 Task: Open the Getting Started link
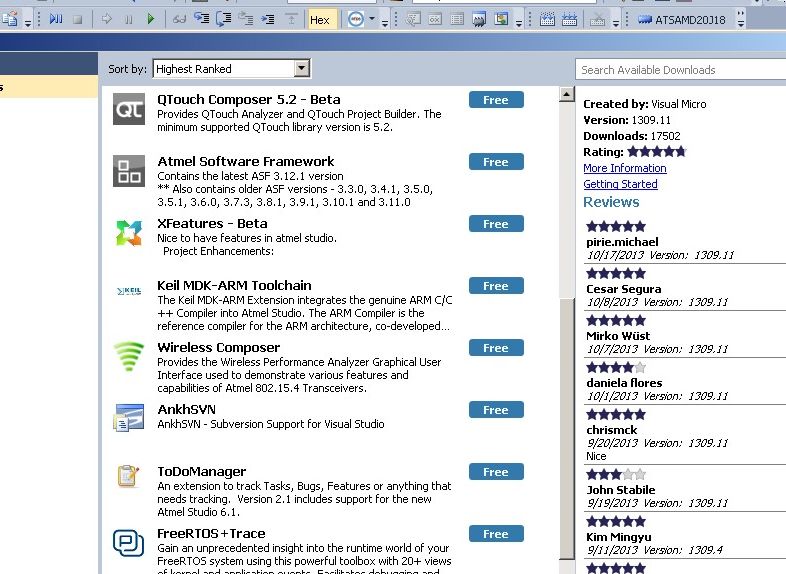620,184
